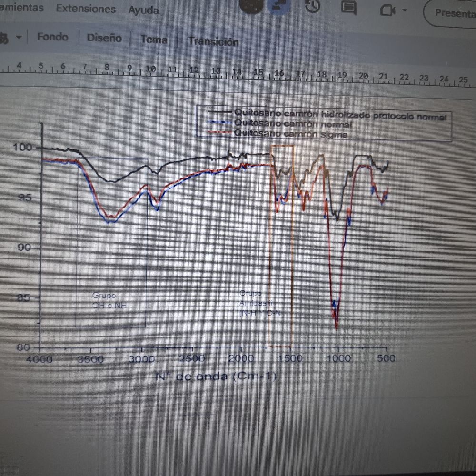Open the Transición panel button
Screen dimensions: 476x476
(x=213, y=41)
